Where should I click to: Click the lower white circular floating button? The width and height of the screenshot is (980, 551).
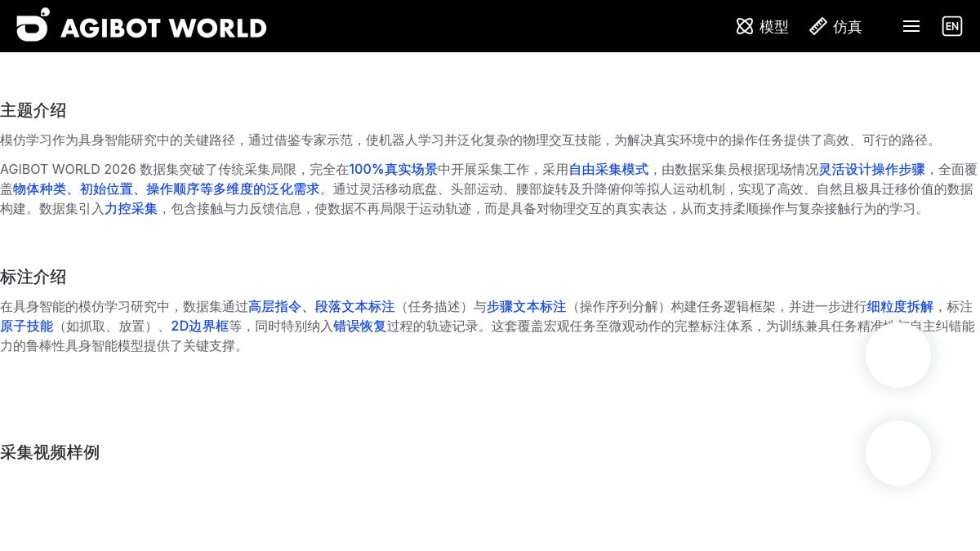(898, 453)
